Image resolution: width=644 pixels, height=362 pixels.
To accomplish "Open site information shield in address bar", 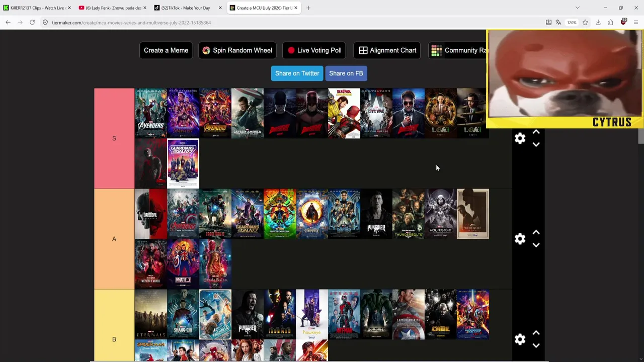I will coord(45,23).
